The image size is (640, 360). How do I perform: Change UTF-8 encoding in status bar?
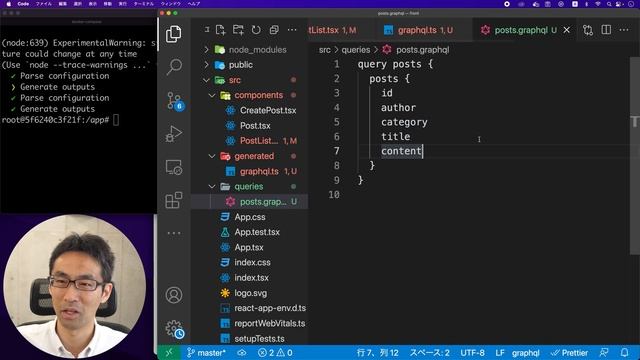472,353
